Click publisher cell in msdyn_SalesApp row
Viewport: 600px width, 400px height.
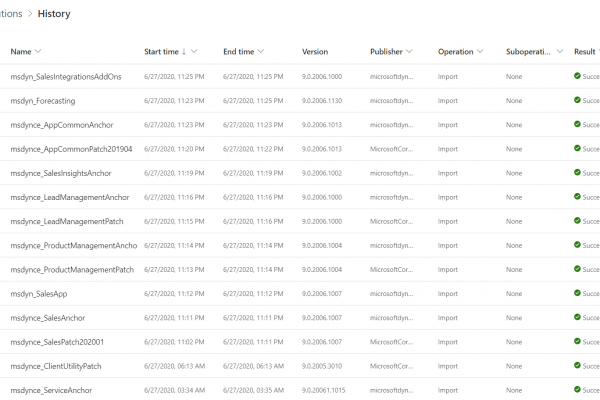coord(391,294)
